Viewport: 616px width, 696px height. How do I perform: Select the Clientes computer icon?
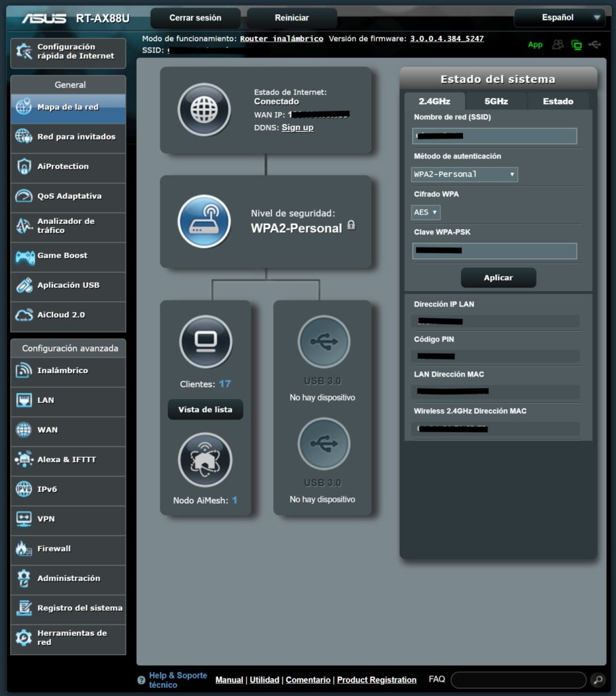tap(205, 341)
